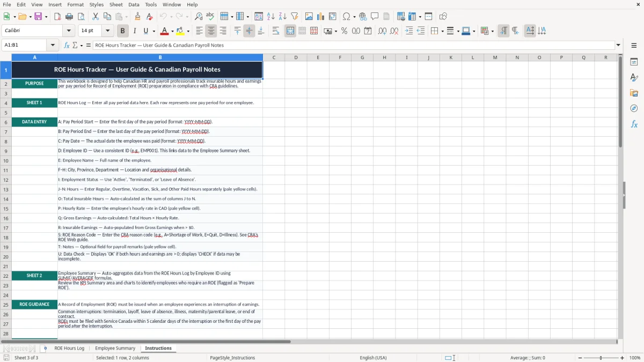
Task: Click the Cut scissors icon
Action: tap(96, 17)
